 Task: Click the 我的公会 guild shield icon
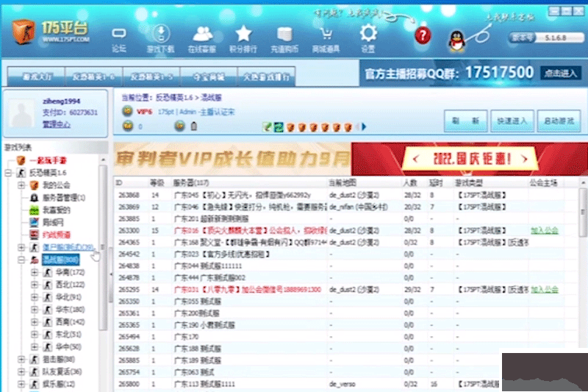(34, 185)
